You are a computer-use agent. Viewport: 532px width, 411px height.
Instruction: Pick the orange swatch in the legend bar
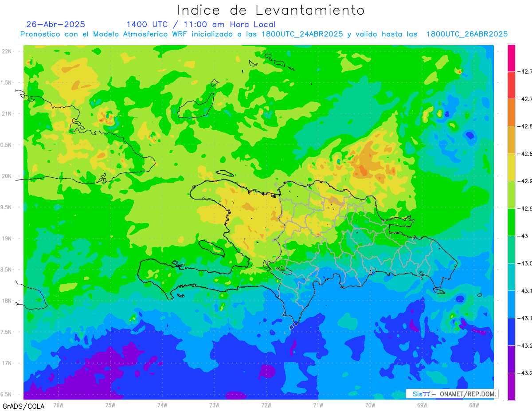coord(511,113)
